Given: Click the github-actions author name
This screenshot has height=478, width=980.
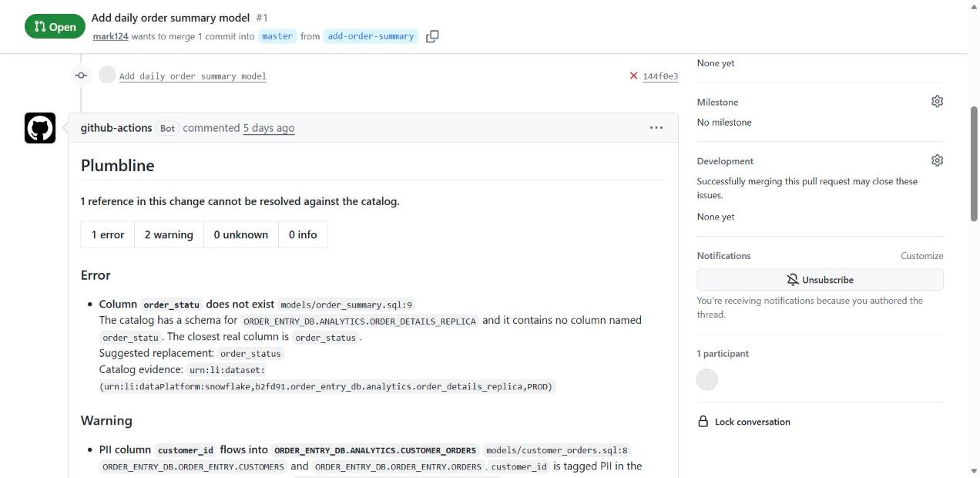Looking at the screenshot, I should pyautogui.click(x=116, y=128).
